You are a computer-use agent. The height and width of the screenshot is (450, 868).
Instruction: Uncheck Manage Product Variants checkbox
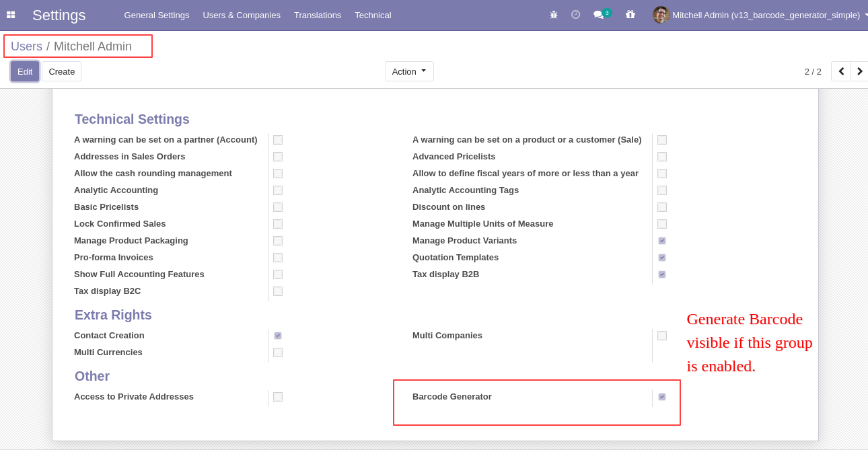click(x=662, y=241)
